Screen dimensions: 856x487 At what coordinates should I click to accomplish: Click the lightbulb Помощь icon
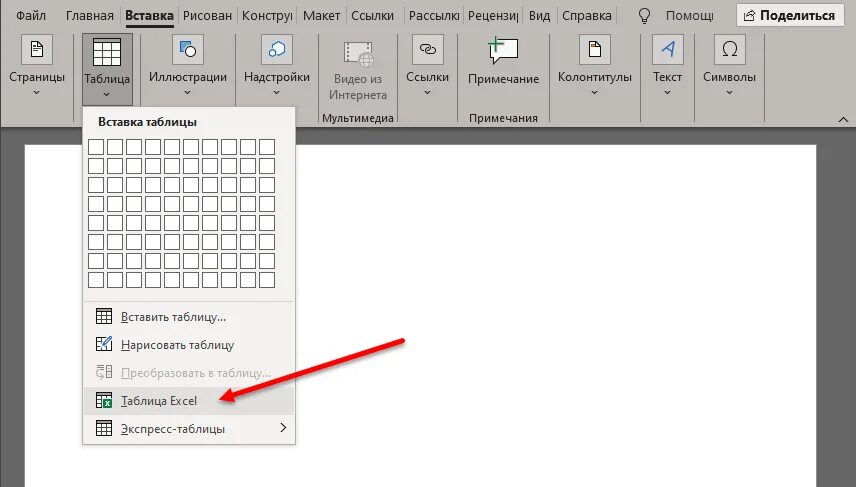click(644, 16)
